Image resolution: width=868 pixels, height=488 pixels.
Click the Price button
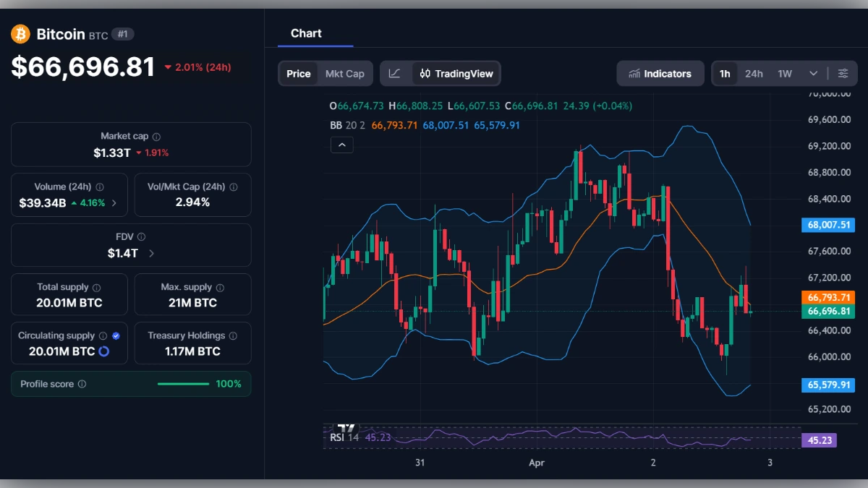pos(298,73)
